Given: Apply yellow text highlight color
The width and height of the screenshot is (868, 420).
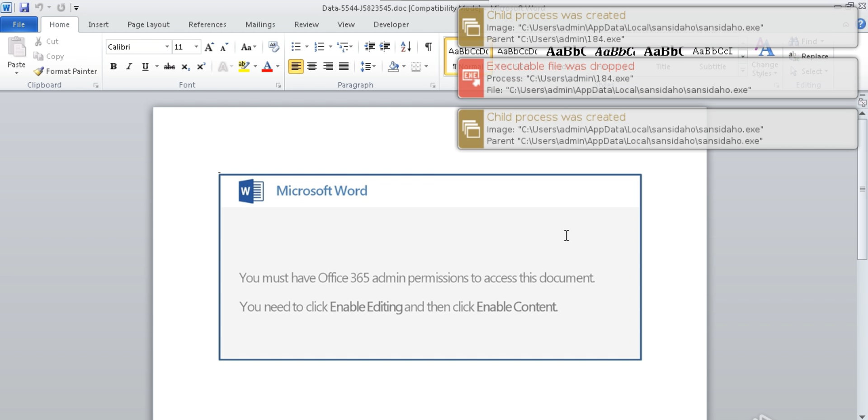Looking at the screenshot, I should pos(244,67).
